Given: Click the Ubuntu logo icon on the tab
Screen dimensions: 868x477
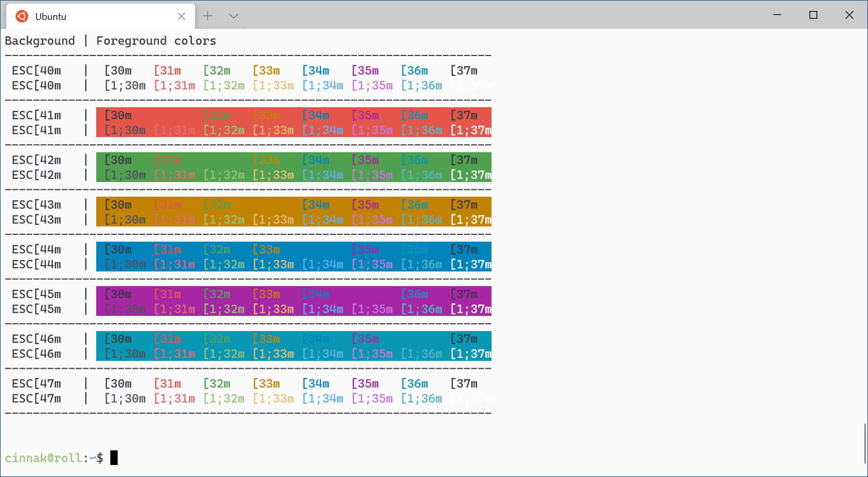Looking at the screenshot, I should click(22, 16).
